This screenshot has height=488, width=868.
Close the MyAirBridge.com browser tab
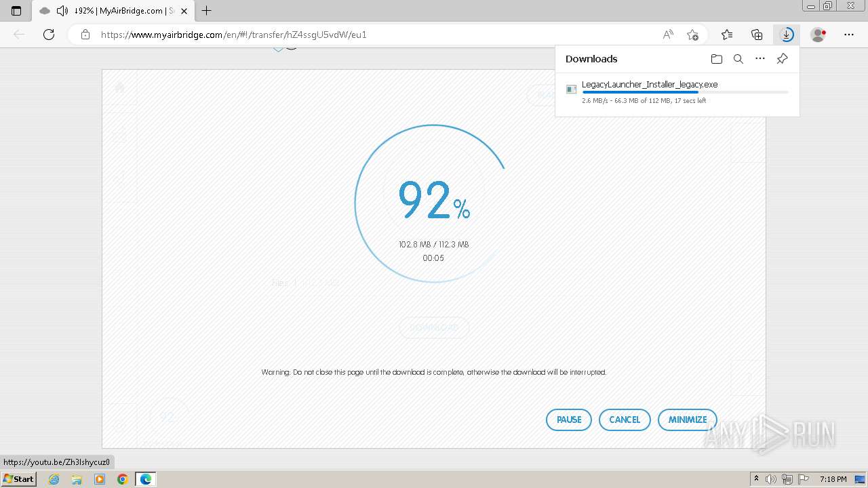[184, 11]
